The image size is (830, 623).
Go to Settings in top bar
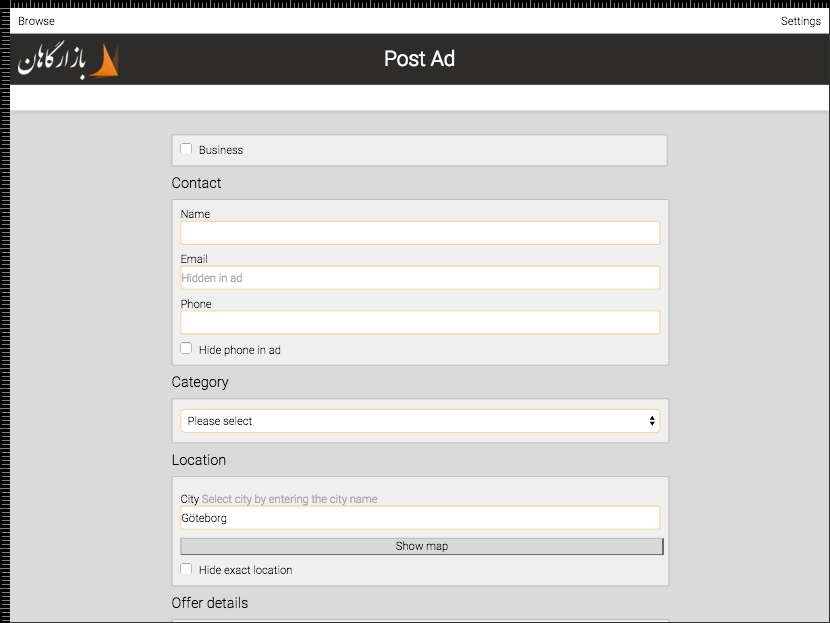[x=800, y=21]
